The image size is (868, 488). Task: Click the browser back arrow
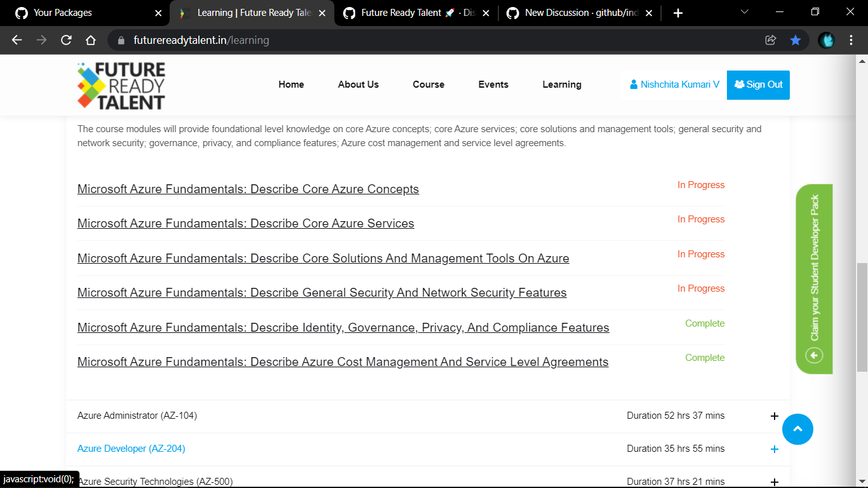click(17, 40)
